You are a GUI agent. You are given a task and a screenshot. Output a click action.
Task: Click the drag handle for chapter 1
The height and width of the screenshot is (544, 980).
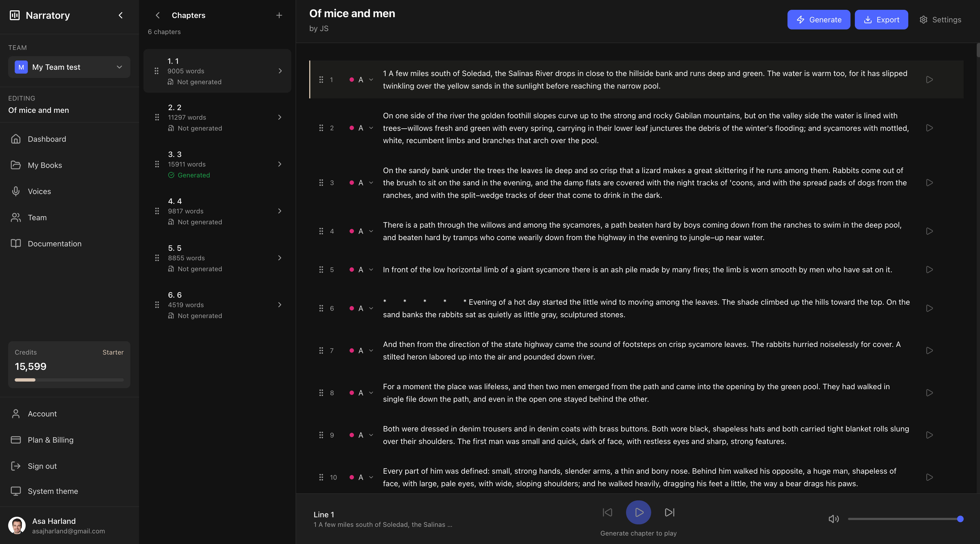coord(156,71)
